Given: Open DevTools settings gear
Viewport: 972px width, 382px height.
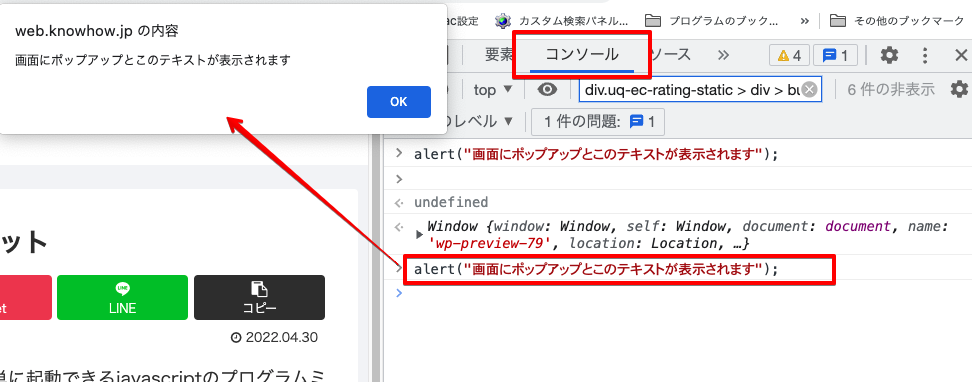Looking at the screenshot, I should pyautogui.click(x=889, y=55).
